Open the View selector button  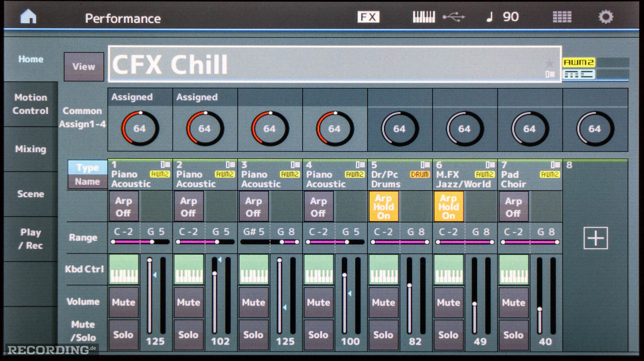[84, 66]
